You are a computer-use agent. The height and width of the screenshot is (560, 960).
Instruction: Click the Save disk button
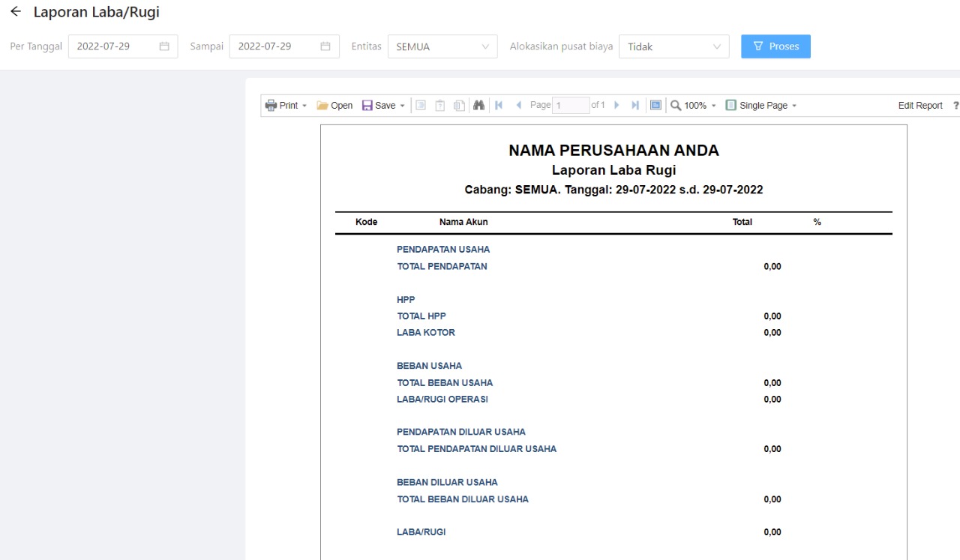[x=379, y=106]
